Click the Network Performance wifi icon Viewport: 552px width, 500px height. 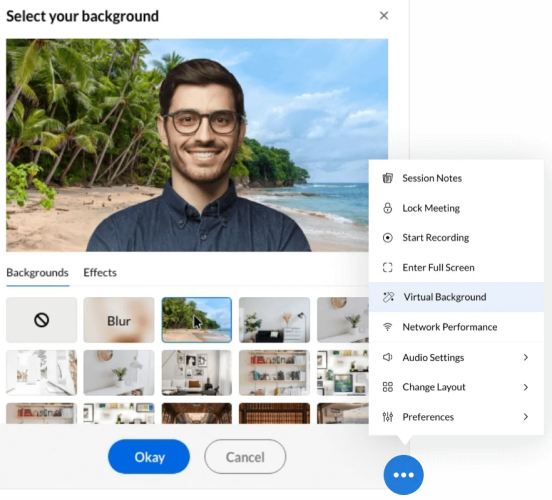pos(388,327)
